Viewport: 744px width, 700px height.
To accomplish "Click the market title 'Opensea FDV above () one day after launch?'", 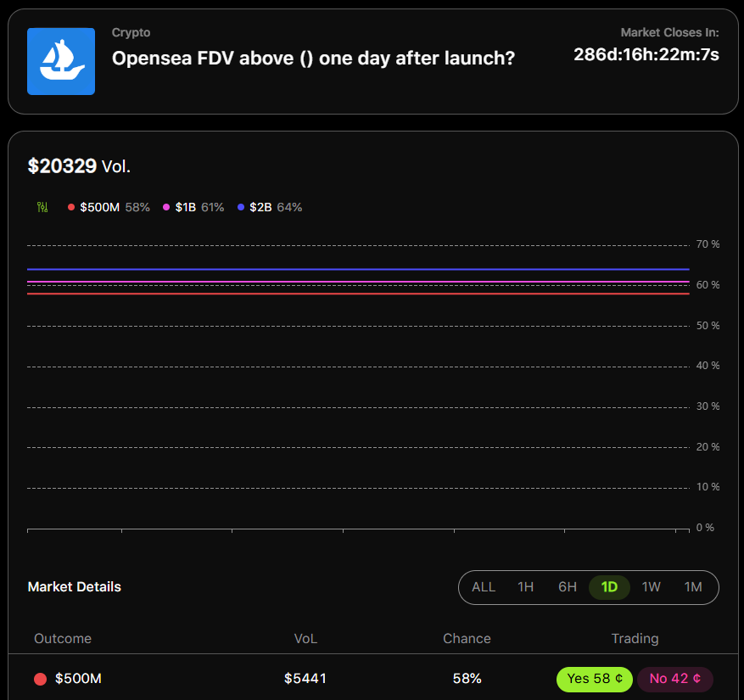I will (313, 59).
